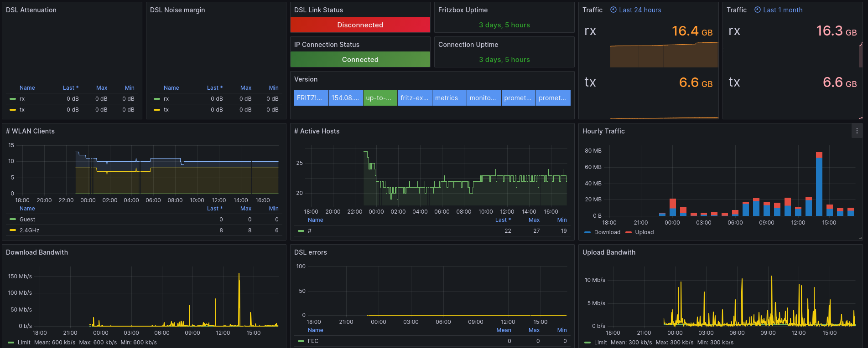Toggle the 2.4GHz series in WLAN Clients legend
The width and height of the screenshot is (868, 348).
tap(29, 230)
